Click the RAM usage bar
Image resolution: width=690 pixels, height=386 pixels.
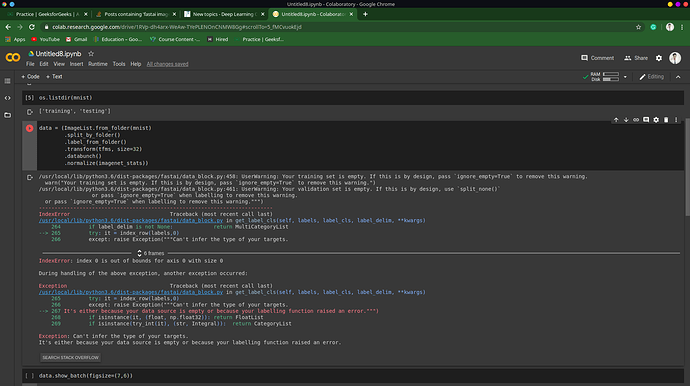click(x=611, y=74)
